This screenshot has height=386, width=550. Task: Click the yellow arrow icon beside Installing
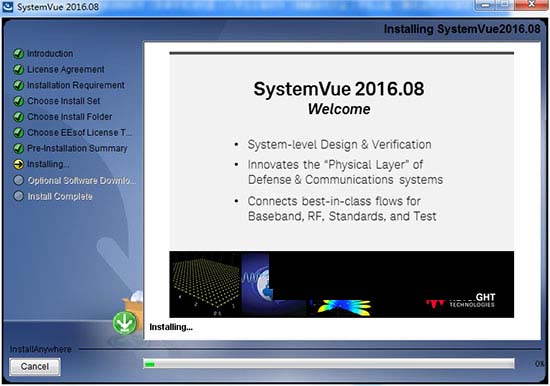point(18,164)
